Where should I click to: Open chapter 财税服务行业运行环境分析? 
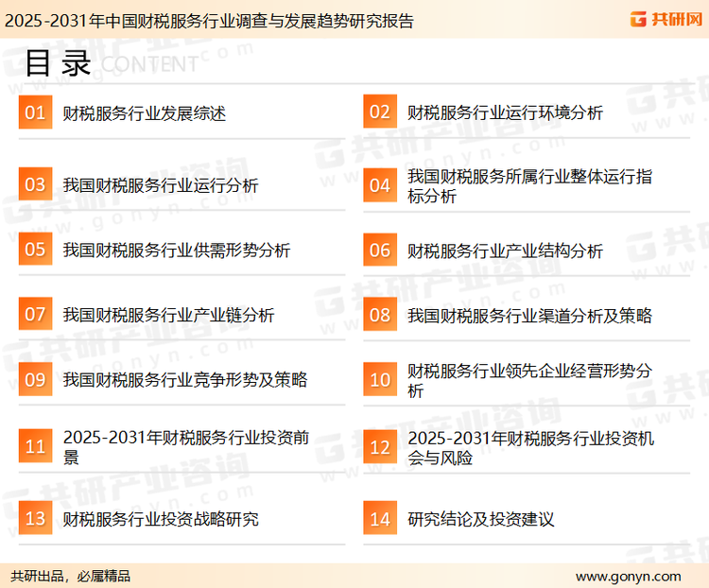pos(505,112)
